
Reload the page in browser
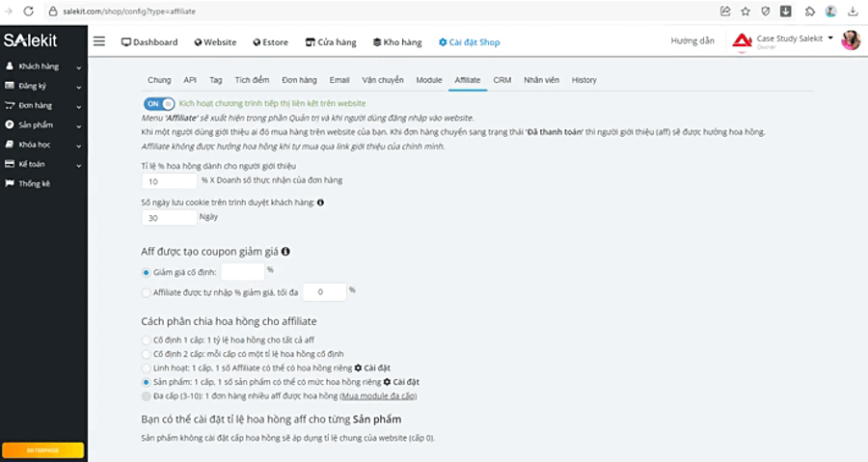[28, 11]
